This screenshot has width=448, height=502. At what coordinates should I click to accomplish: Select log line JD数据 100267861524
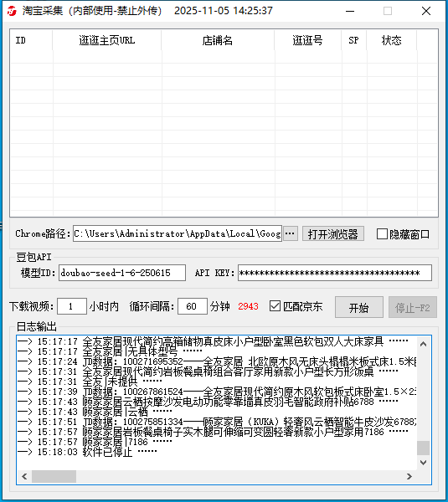pyautogui.click(x=217, y=392)
